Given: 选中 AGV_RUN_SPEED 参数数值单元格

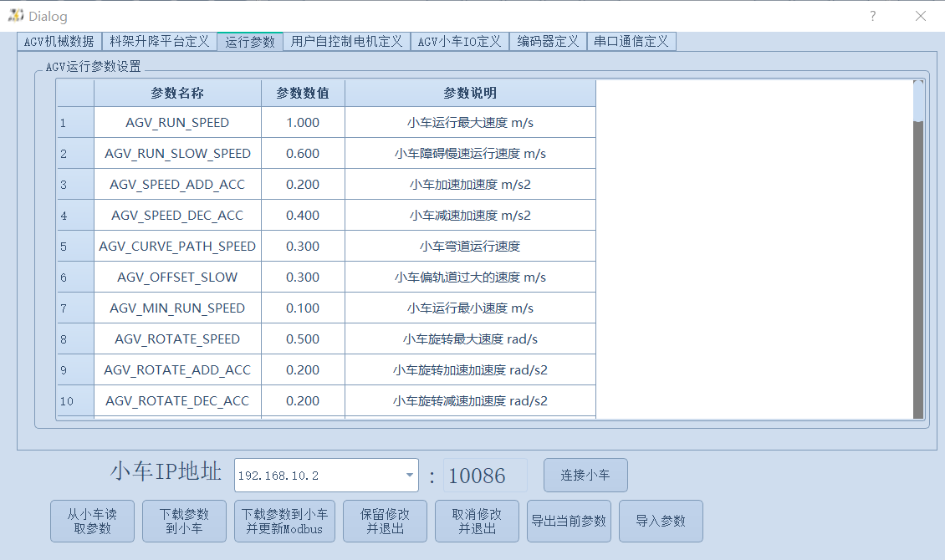Looking at the screenshot, I should click(302, 121).
